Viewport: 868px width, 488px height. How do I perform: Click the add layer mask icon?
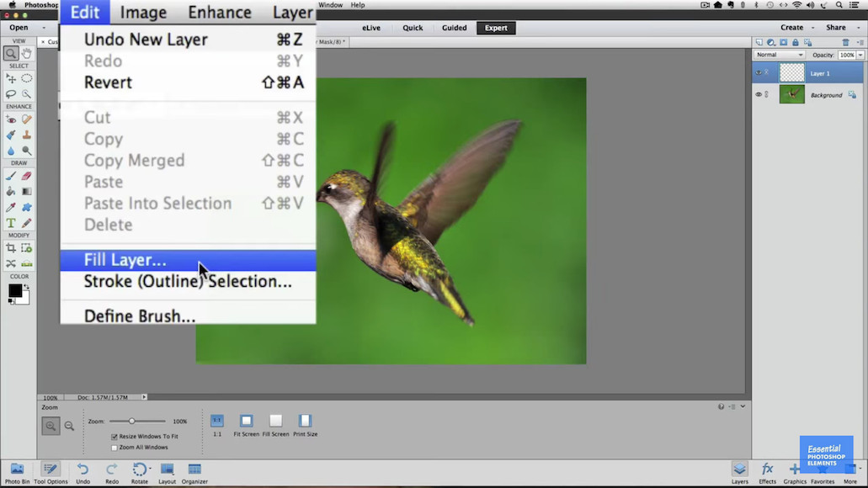(783, 42)
